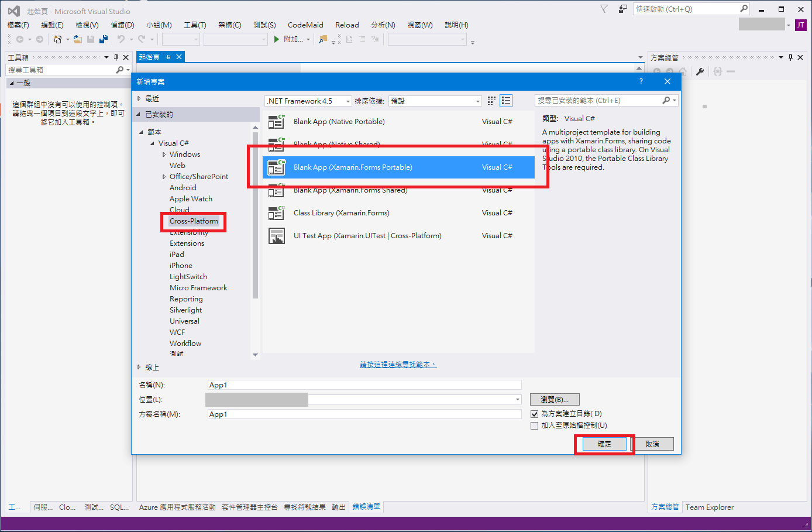Click the toolbox search magnifier icon

[x=119, y=70]
